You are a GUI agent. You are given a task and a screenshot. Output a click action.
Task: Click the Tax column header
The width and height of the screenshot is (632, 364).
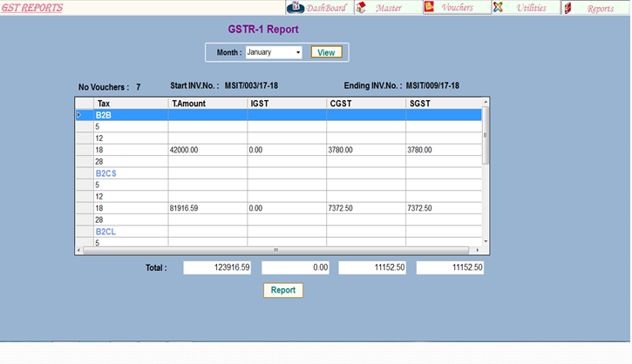131,104
